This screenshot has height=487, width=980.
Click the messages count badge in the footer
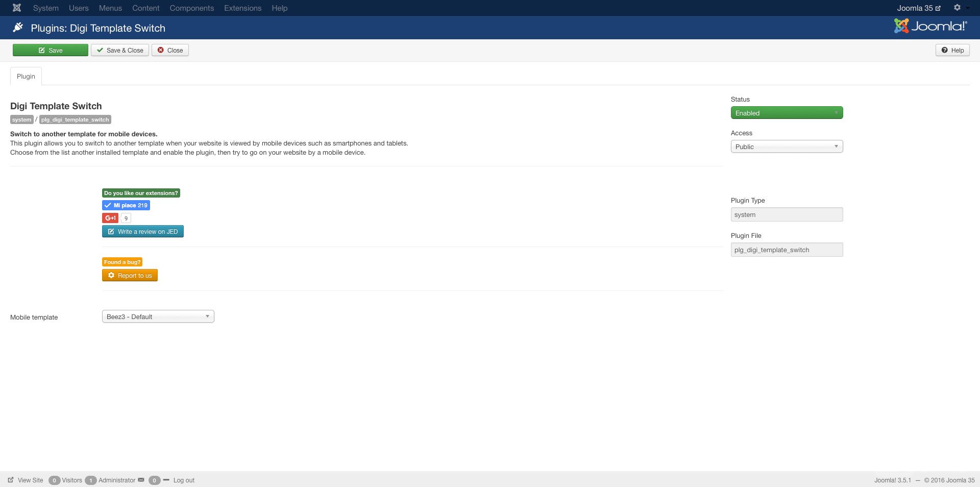pos(154,480)
